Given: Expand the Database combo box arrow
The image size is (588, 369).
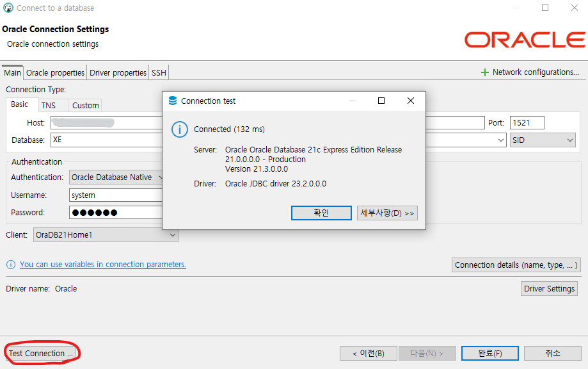Looking at the screenshot, I should [500, 140].
